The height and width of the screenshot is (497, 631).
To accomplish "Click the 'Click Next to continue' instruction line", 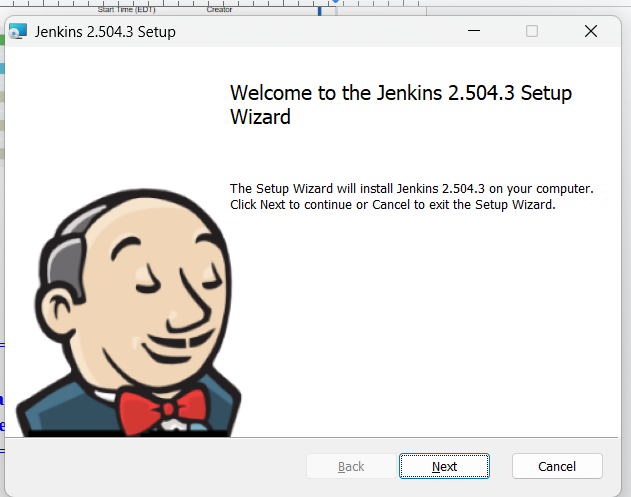I will pyautogui.click(x=392, y=205).
